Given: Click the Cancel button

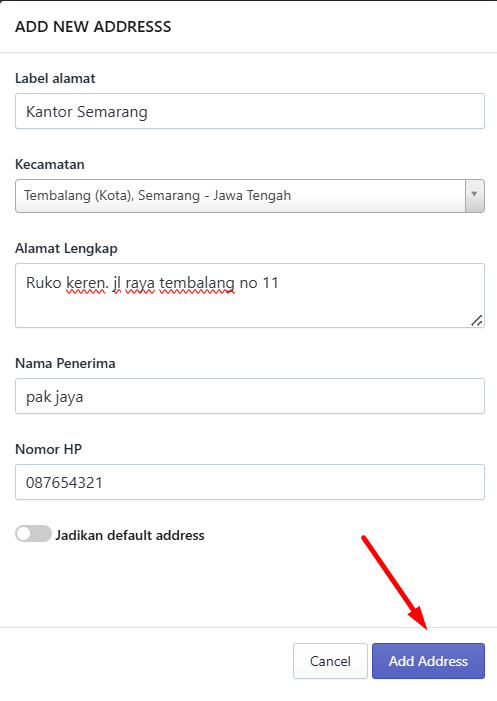Looking at the screenshot, I should (x=330, y=661).
